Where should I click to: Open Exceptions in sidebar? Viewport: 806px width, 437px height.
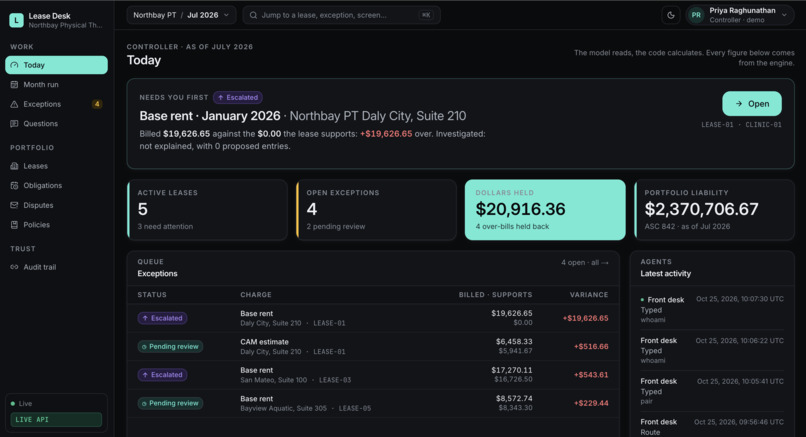(x=57, y=104)
